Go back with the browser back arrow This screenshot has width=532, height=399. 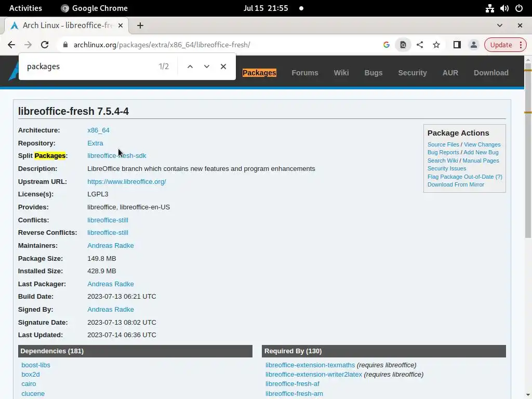(11, 45)
